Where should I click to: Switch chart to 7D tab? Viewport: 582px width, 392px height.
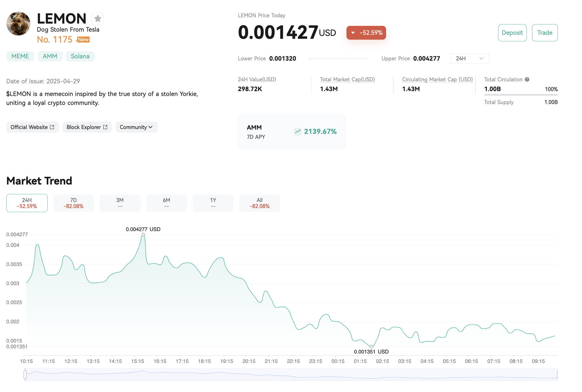pyautogui.click(x=74, y=203)
